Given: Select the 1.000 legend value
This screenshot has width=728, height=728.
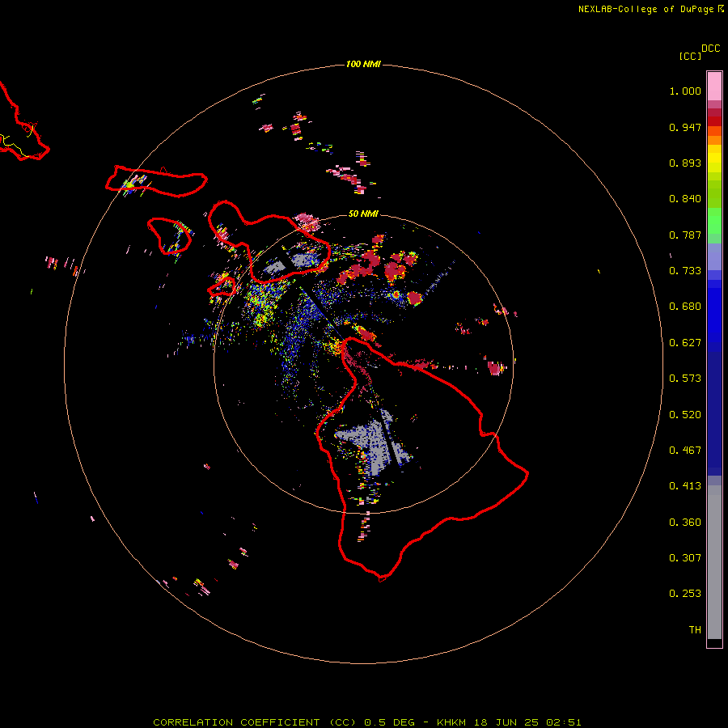Looking at the screenshot, I should (x=685, y=91).
